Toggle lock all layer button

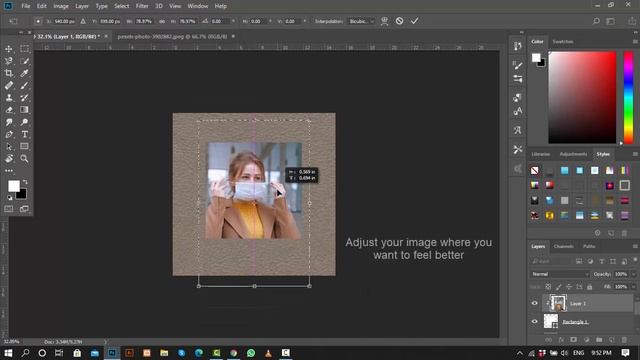pyautogui.click(x=589, y=287)
